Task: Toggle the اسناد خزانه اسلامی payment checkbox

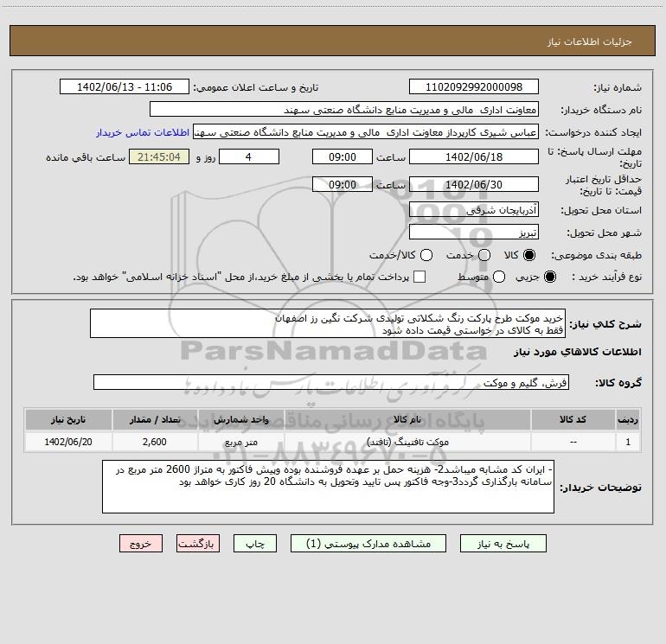Action: (x=419, y=277)
